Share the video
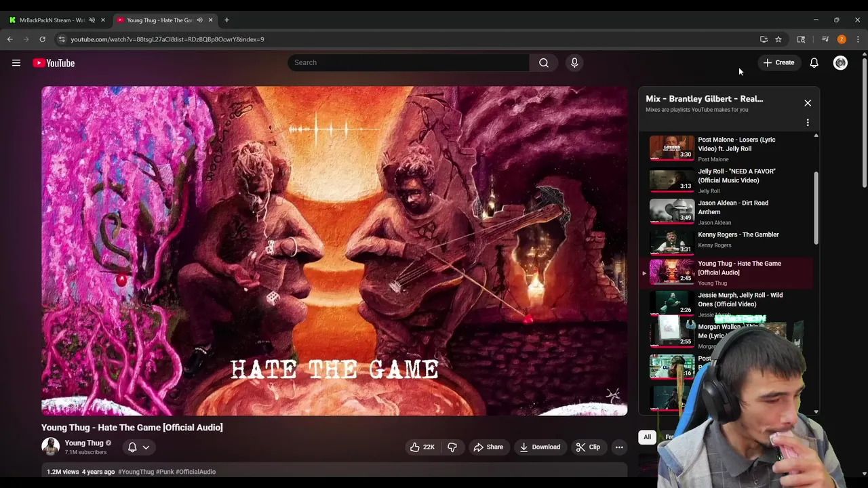 (x=488, y=447)
